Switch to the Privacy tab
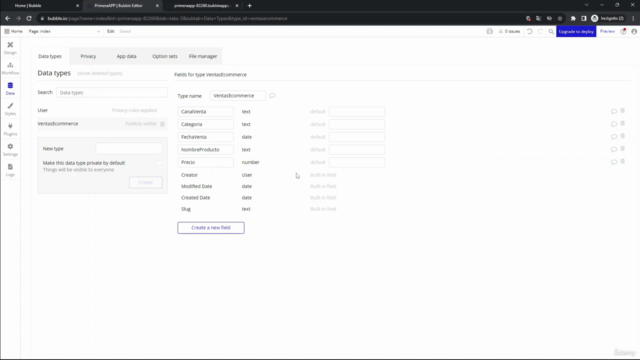The width and height of the screenshot is (640, 360). coord(88,56)
